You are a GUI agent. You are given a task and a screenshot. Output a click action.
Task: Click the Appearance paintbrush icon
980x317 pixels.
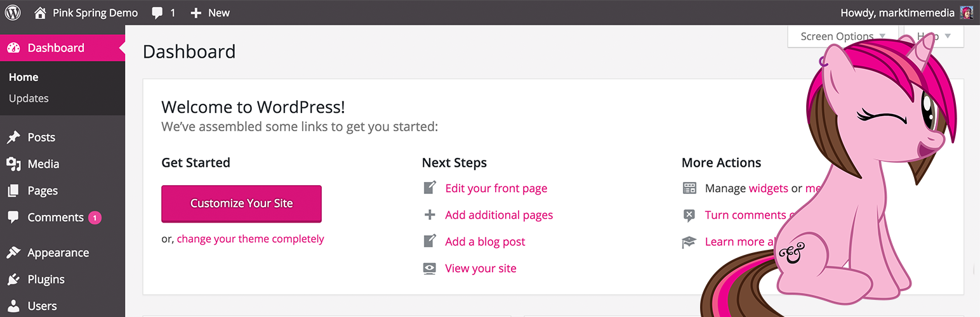click(13, 253)
